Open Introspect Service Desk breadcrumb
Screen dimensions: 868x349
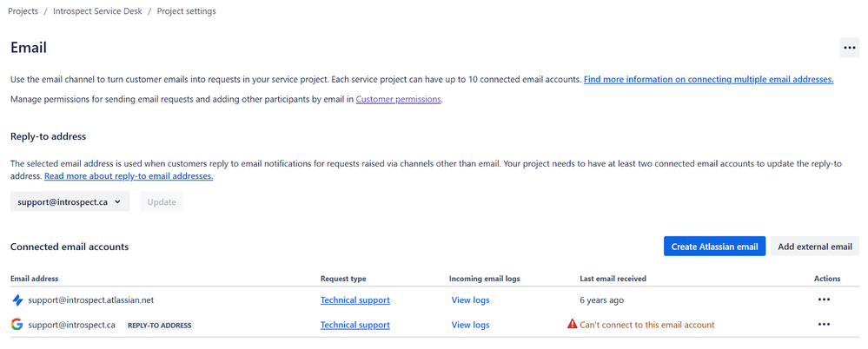point(97,11)
